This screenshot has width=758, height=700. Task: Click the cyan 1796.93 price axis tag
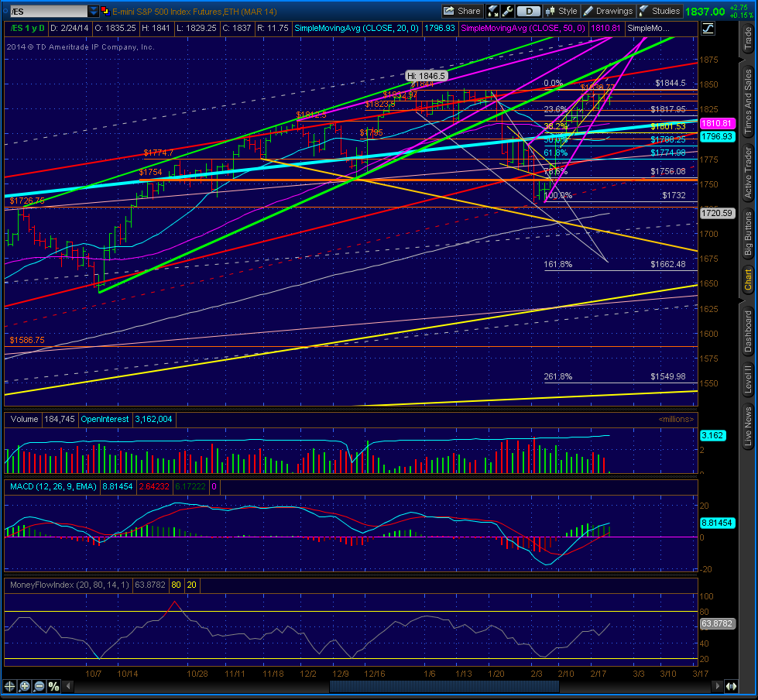point(718,137)
